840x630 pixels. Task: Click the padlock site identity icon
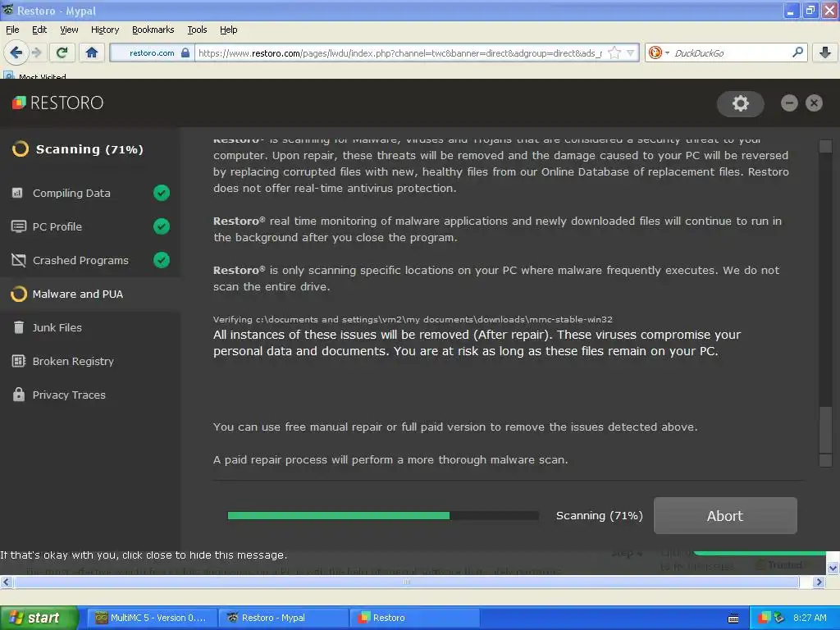[x=185, y=53]
